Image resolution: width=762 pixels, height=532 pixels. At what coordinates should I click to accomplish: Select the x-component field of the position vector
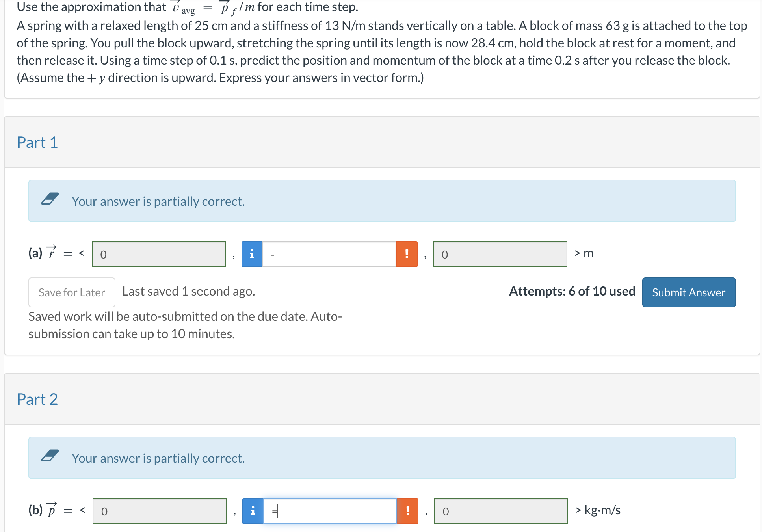[x=159, y=255]
